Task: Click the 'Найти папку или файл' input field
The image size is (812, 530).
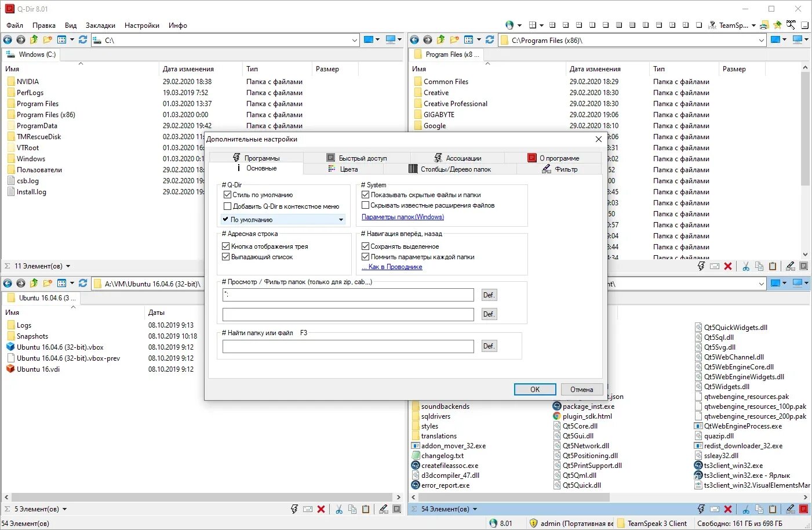Action: 348,346
